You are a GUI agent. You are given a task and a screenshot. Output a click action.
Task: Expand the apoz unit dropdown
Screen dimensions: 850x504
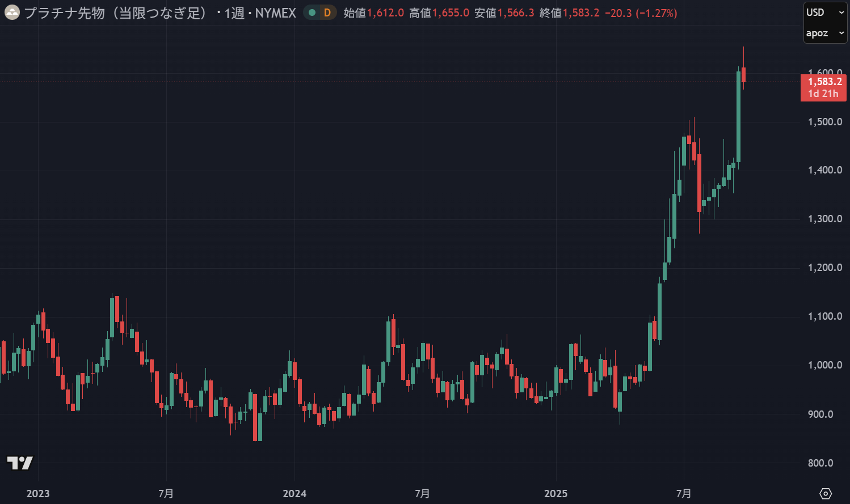[x=825, y=33]
